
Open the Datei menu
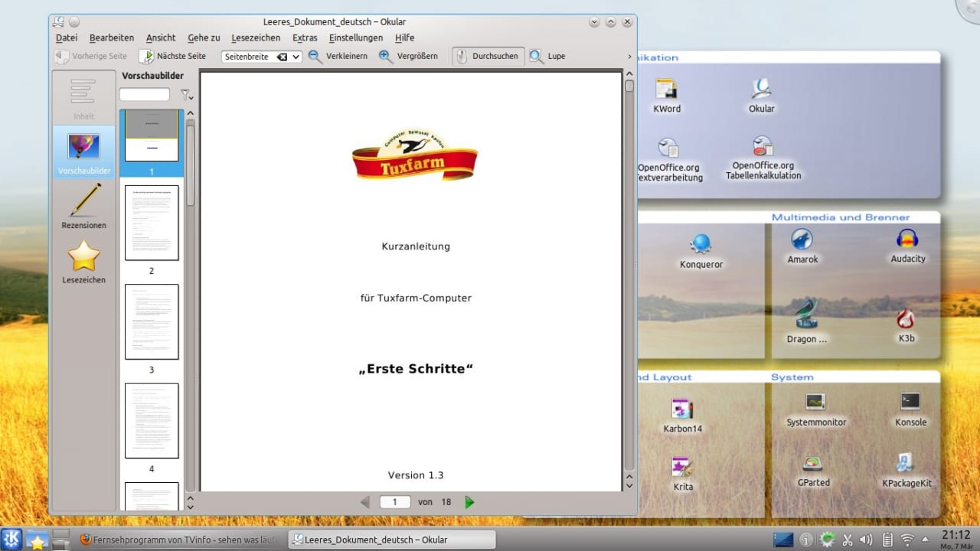coord(67,37)
